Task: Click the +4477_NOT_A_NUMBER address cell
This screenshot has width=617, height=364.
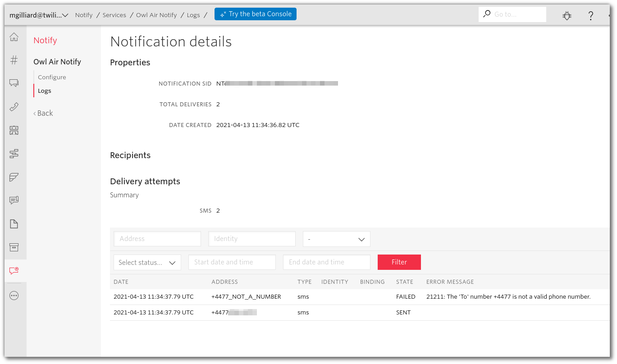Action: (x=246, y=297)
